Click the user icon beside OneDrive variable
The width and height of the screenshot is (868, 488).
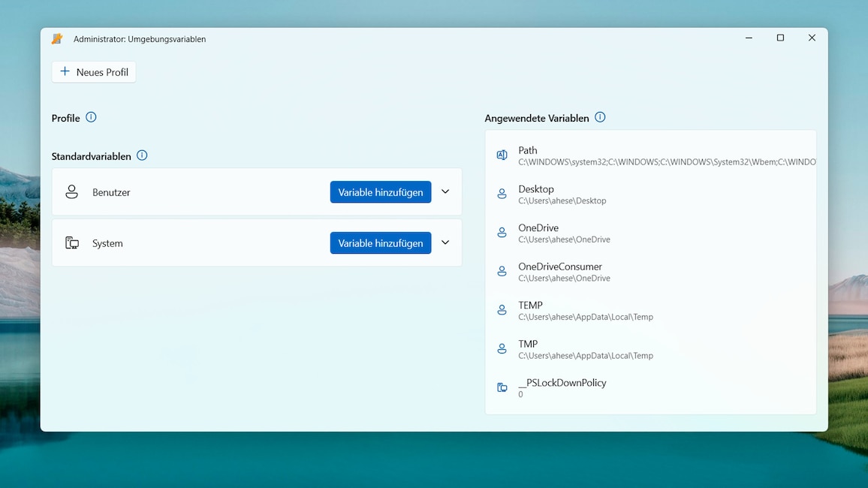pyautogui.click(x=502, y=233)
